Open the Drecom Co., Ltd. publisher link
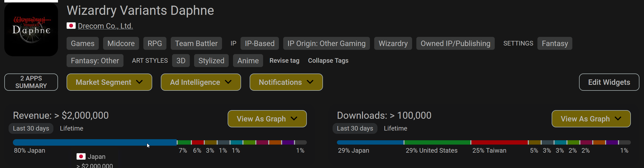 pyautogui.click(x=105, y=26)
